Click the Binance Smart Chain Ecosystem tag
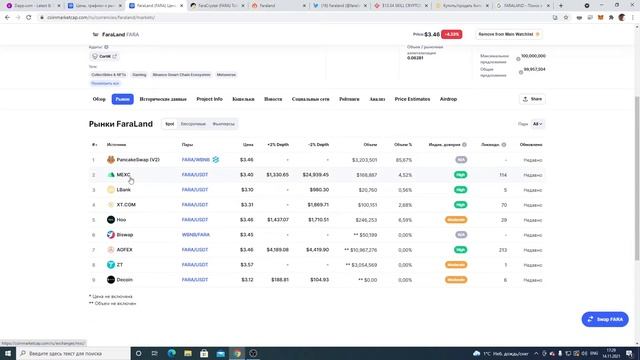 [181, 75]
